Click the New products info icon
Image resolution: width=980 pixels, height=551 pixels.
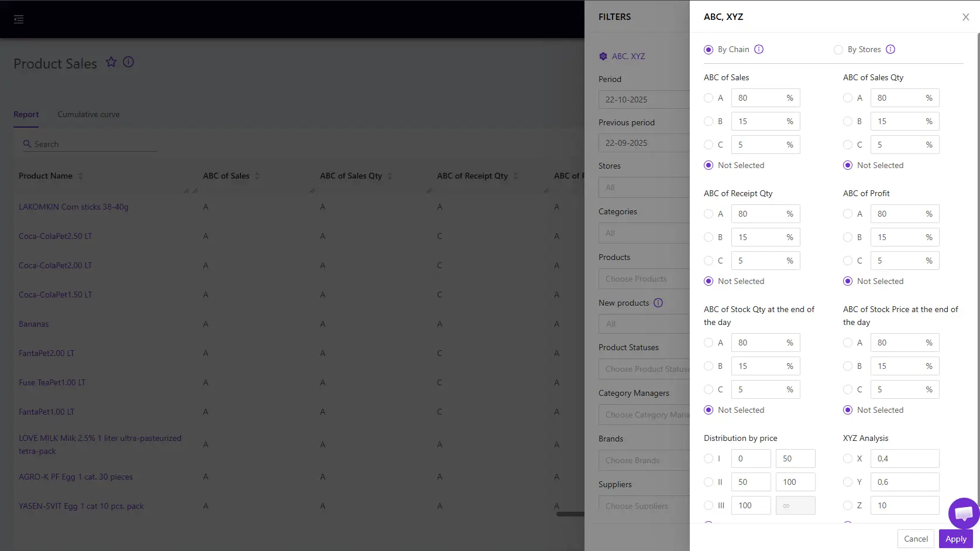pos(658,303)
